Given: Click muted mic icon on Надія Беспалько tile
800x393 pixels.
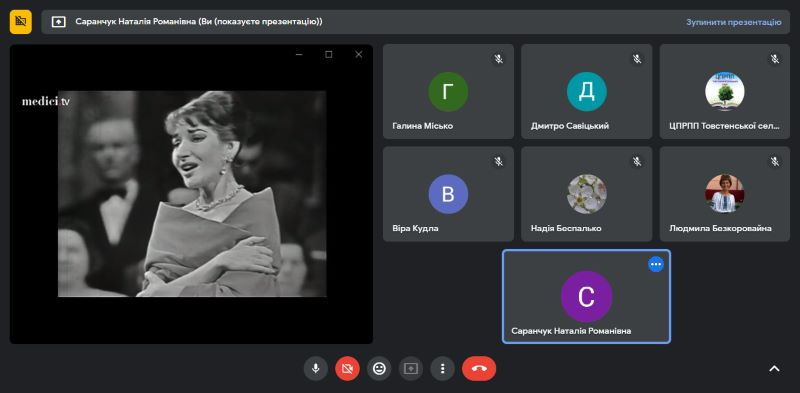Looking at the screenshot, I should [x=637, y=161].
